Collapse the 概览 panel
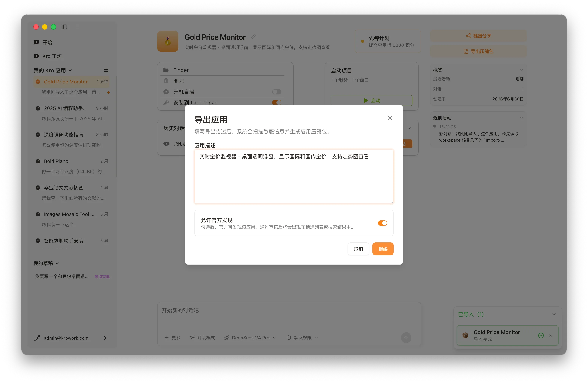This screenshot has height=383, width=588. point(521,70)
